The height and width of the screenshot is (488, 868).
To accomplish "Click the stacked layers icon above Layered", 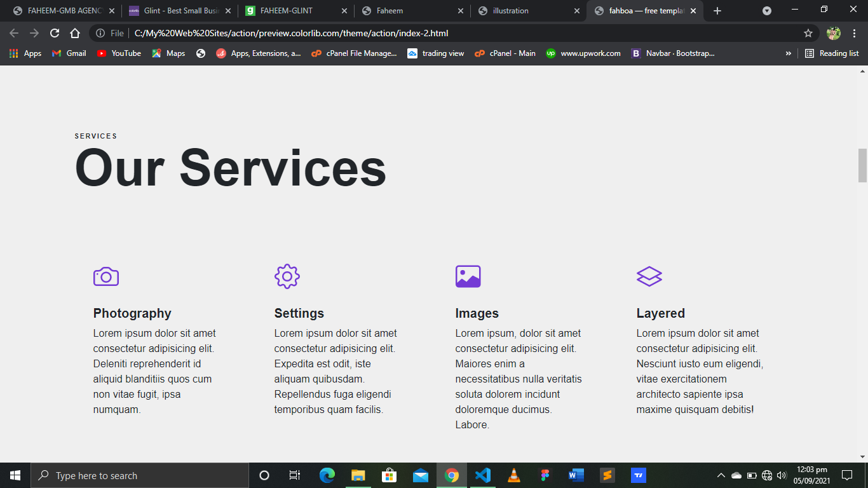I will coord(649,276).
